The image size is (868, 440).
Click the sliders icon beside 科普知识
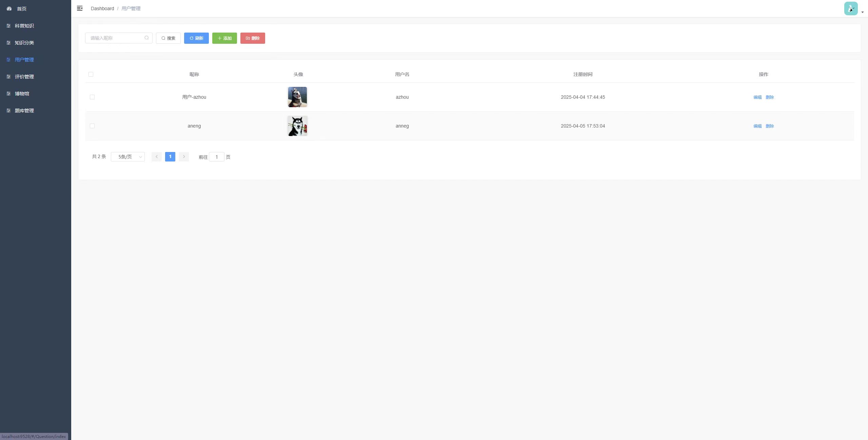pyautogui.click(x=8, y=26)
